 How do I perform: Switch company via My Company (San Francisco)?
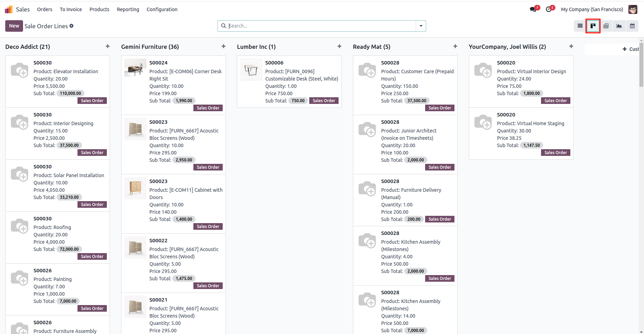592,9
